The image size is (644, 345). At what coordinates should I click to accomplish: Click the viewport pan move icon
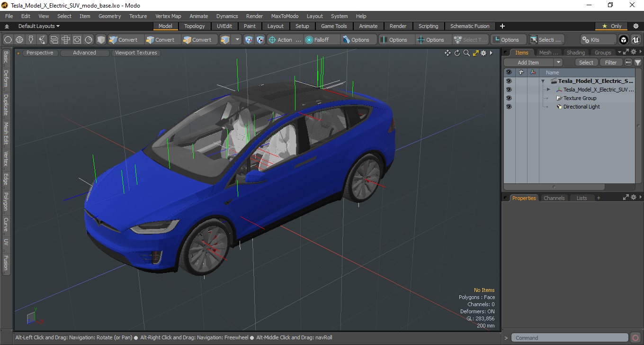click(x=447, y=53)
